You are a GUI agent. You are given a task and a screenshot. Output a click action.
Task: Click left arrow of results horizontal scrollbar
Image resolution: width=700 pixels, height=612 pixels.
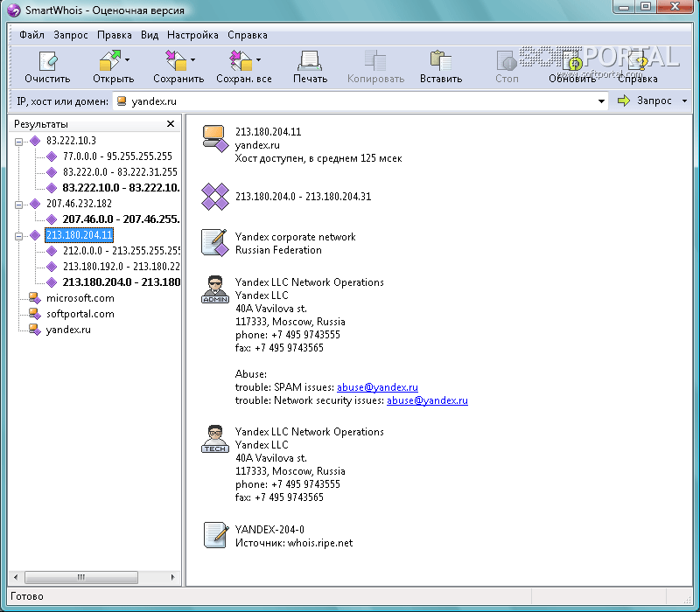pyautogui.click(x=16, y=577)
